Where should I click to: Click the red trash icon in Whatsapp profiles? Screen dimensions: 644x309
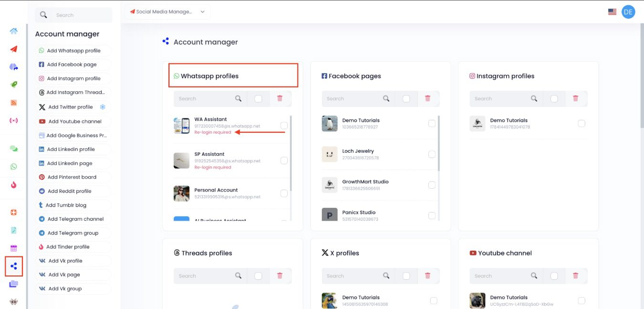tap(280, 98)
